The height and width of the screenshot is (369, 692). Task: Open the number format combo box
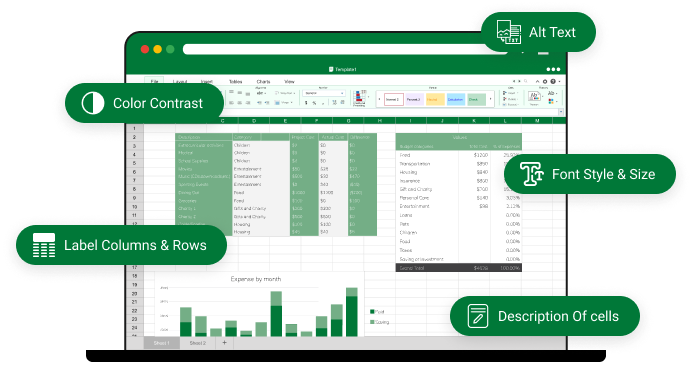[x=323, y=93]
